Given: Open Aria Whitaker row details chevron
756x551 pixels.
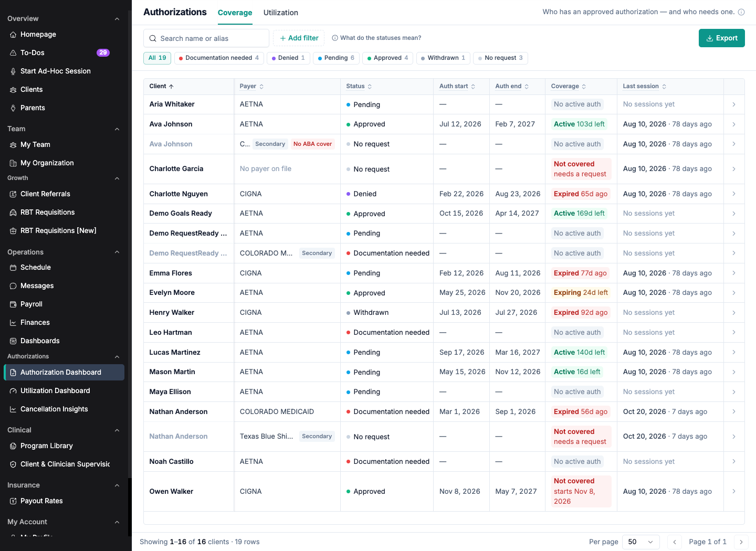Looking at the screenshot, I should coord(734,104).
